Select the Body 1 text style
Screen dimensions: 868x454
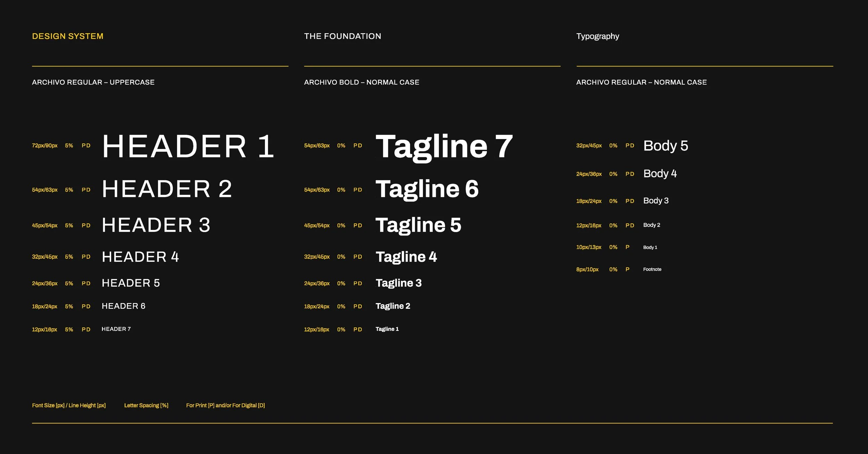point(650,247)
